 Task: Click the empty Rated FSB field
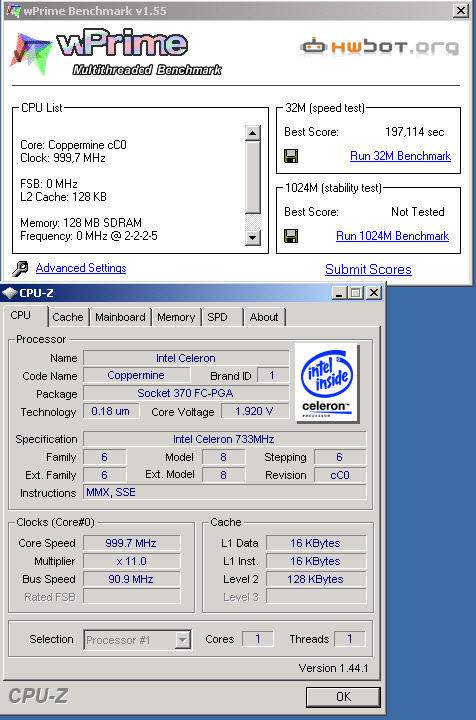coord(131,597)
